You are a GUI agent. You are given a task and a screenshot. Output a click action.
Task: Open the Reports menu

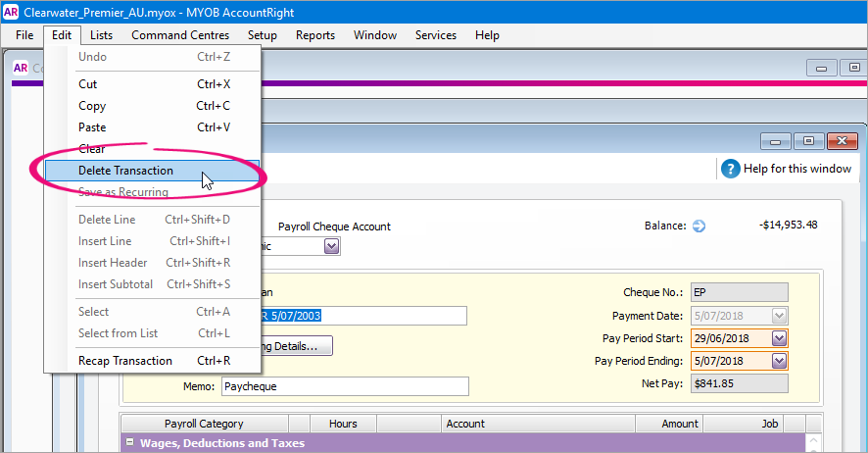click(315, 35)
